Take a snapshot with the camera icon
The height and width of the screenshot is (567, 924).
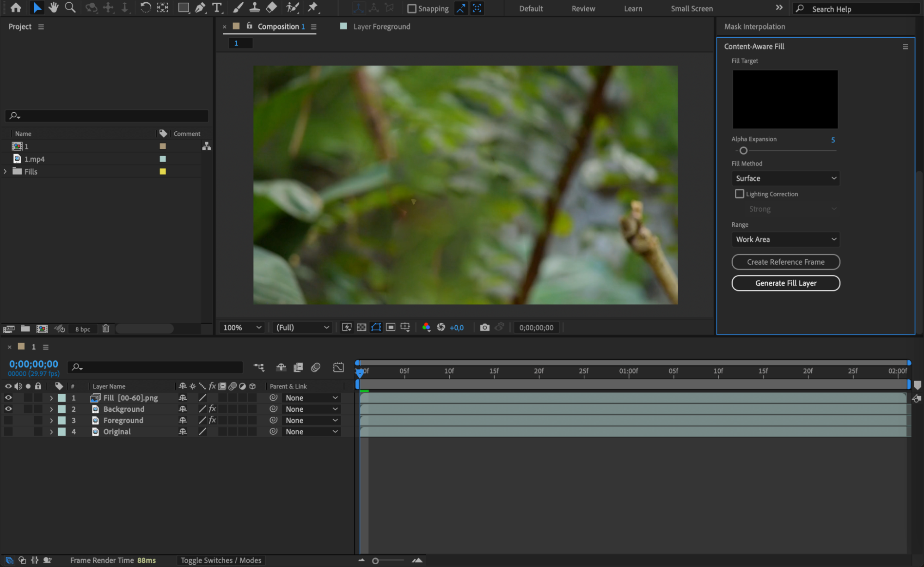click(x=484, y=327)
